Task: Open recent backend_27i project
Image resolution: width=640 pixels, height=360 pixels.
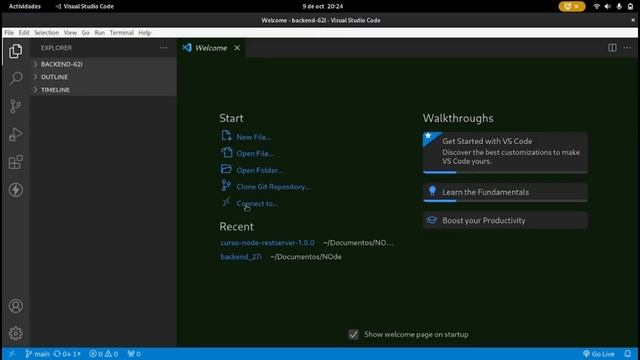Action: click(241, 257)
